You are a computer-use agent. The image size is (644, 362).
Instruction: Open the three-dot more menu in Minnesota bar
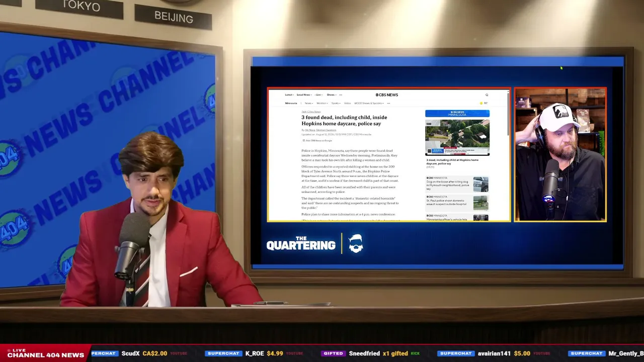click(388, 103)
